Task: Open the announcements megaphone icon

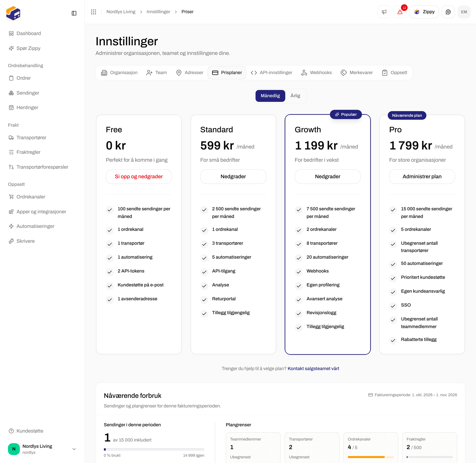Action: (384, 12)
